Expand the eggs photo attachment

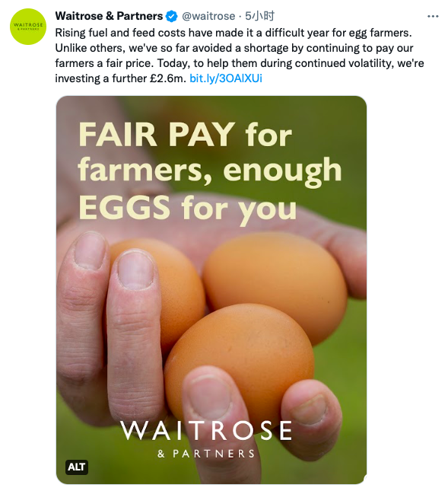tap(211, 290)
